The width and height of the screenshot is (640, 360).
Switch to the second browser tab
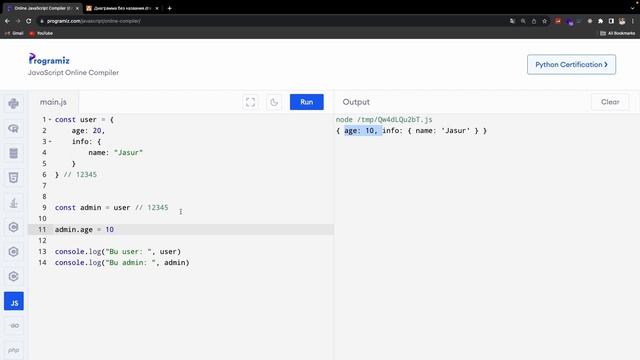click(121, 8)
